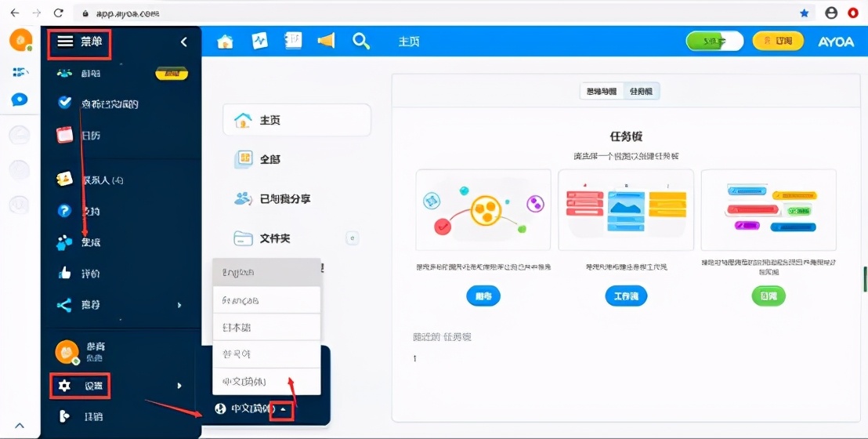Click the red Opera extension icon
The width and height of the screenshot is (868, 439).
click(855, 13)
